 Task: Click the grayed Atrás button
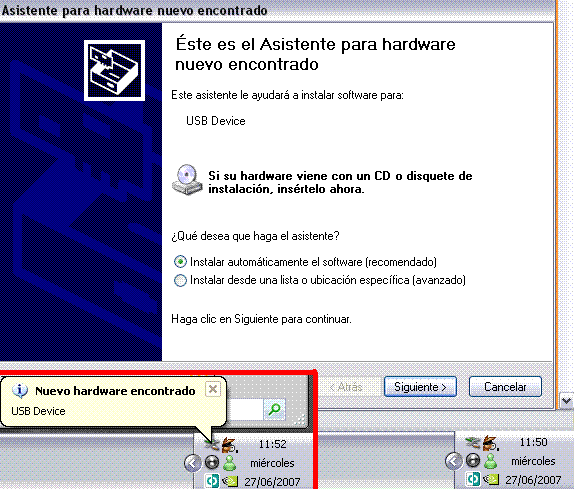coord(346,387)
